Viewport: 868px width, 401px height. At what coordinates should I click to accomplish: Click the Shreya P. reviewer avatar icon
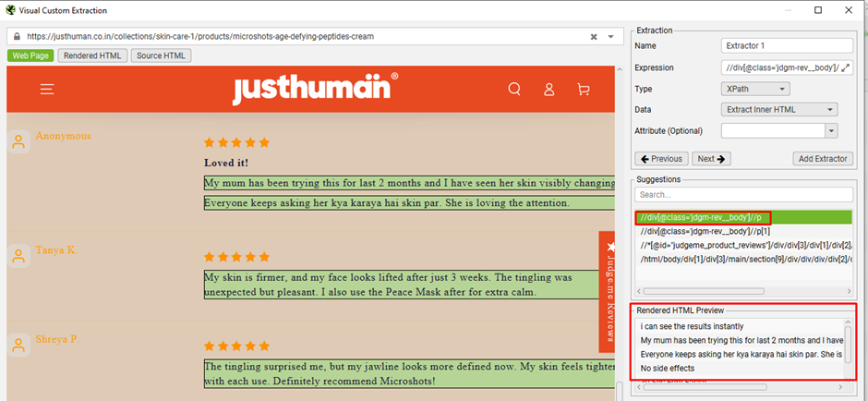coord(18,345)
